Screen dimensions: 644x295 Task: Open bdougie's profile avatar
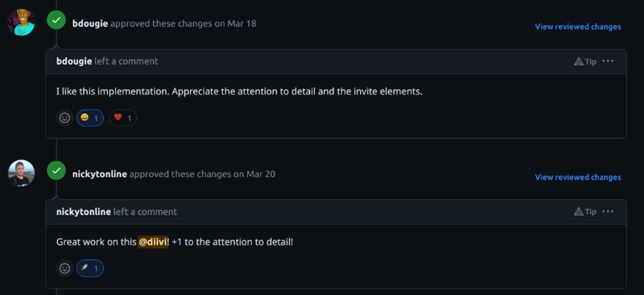tap(22, 23)
